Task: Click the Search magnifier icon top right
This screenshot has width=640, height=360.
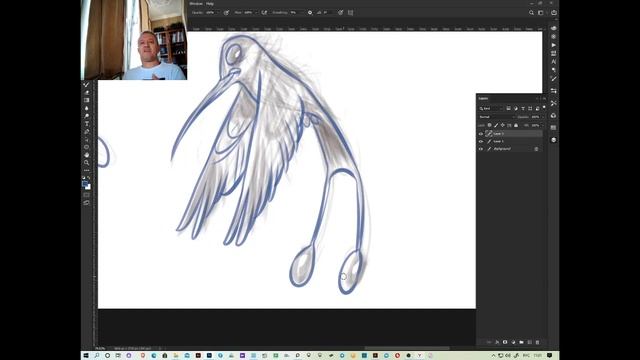Action: tap(531, 13)
